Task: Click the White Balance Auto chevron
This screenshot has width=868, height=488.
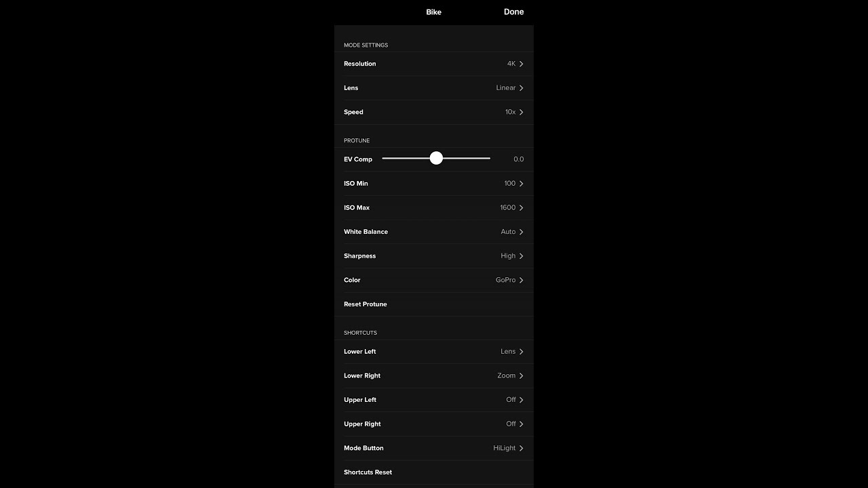Action: coord(521,232)
